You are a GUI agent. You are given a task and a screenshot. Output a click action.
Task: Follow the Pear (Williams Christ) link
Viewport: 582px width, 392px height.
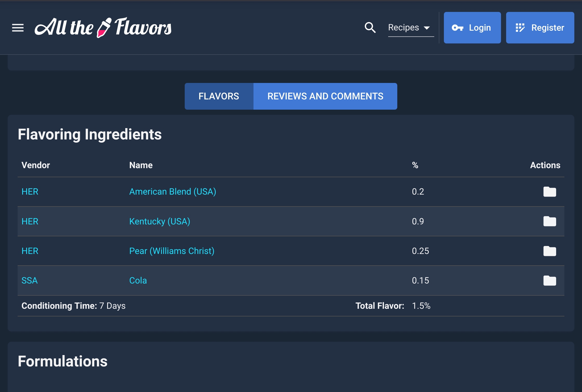(x=172, y=251)
